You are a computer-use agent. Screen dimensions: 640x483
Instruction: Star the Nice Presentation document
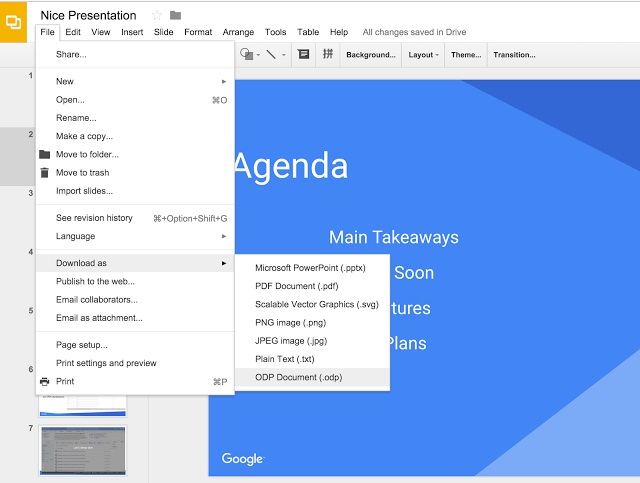point(156,15)
